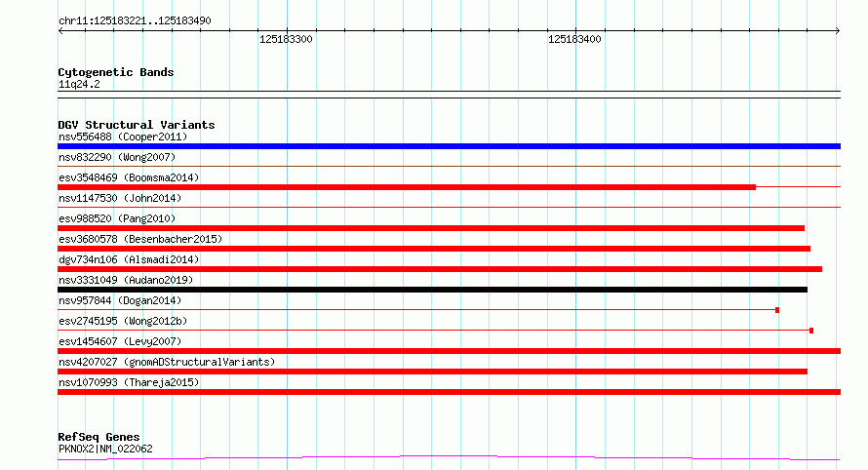Click the esv1454607 (Levy2007) label
This screenshot has height=470, width=868.
tap(120, 341)
